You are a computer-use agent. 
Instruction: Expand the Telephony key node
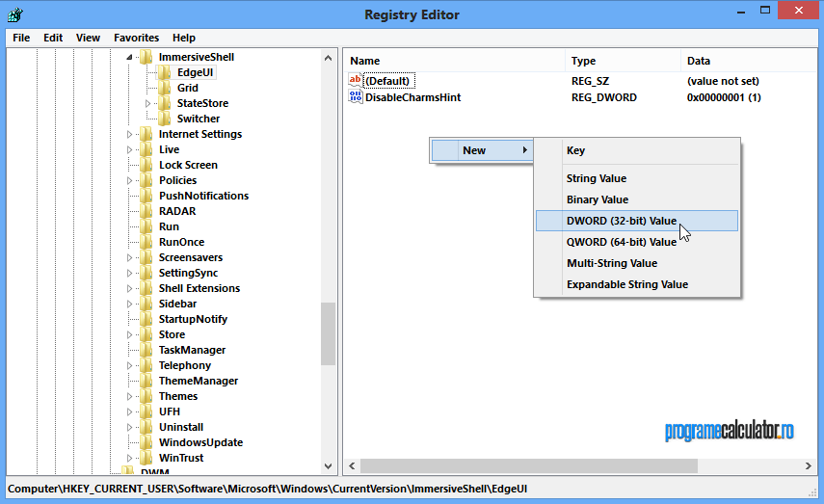129,366
